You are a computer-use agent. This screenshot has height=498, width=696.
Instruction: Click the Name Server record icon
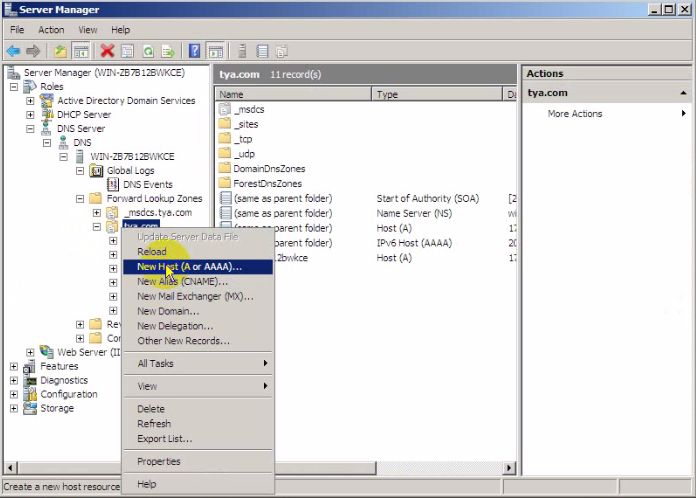click(225, 213)
